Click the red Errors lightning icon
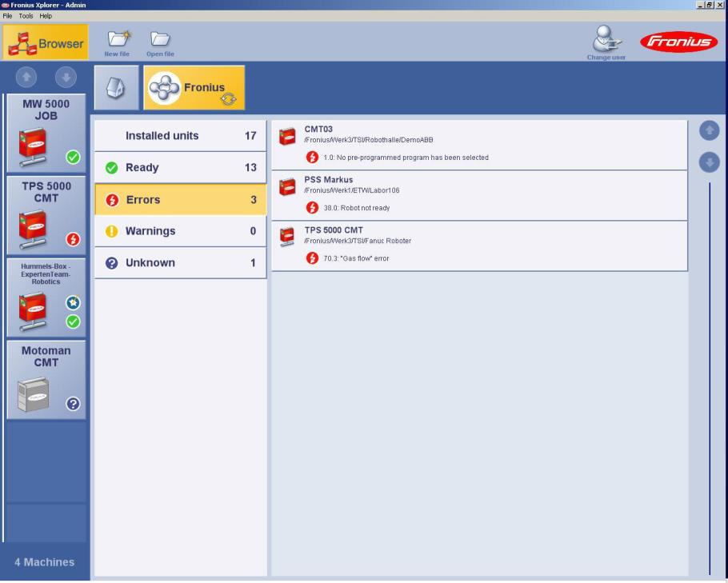The height and width of the screenshot is (583, 728). coord(112,200)
